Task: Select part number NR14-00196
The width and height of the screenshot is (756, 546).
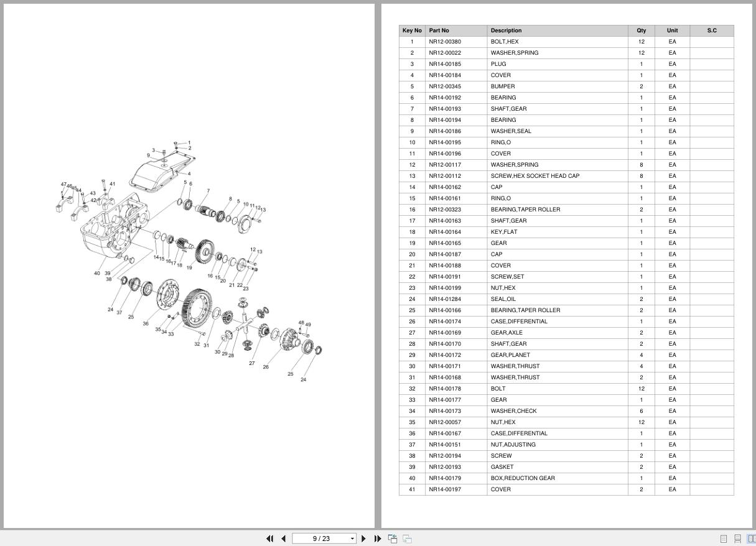Action: point(445,154)
